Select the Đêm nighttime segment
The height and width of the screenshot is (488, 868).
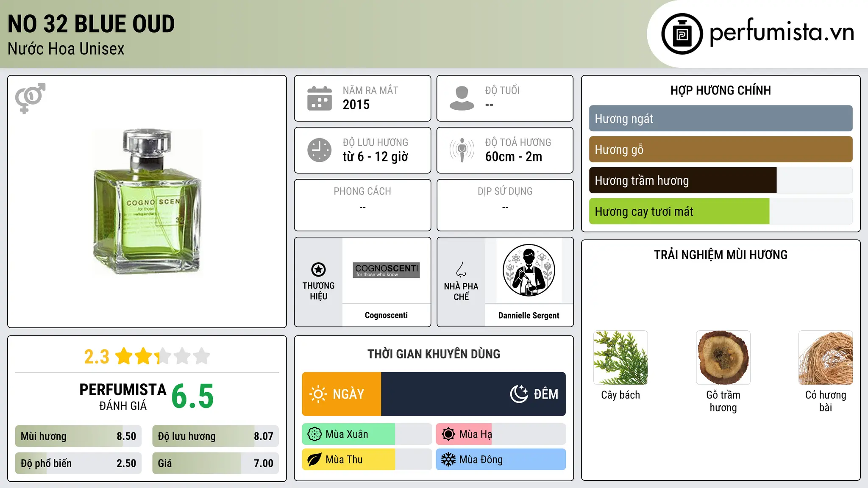(x=473, y=394)
